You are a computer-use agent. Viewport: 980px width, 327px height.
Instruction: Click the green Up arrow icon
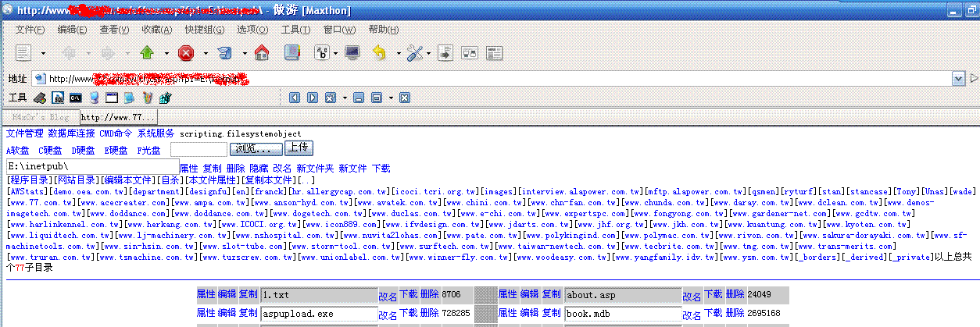pos(146,53)
